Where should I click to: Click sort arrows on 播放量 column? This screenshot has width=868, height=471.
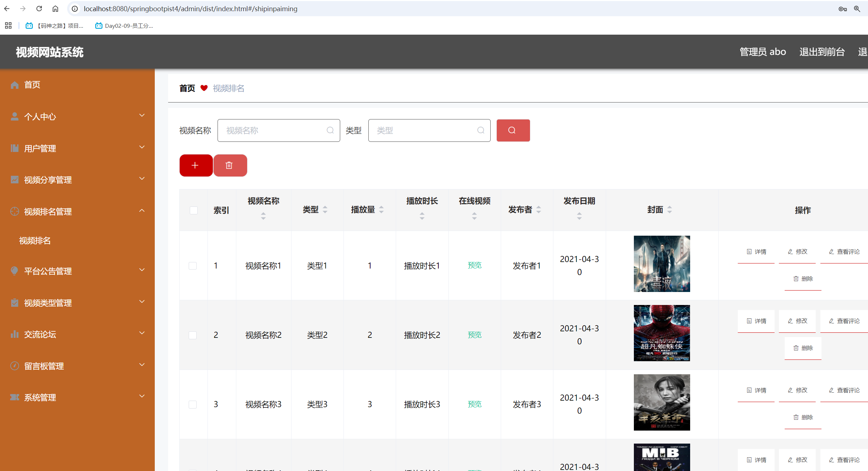381,210
